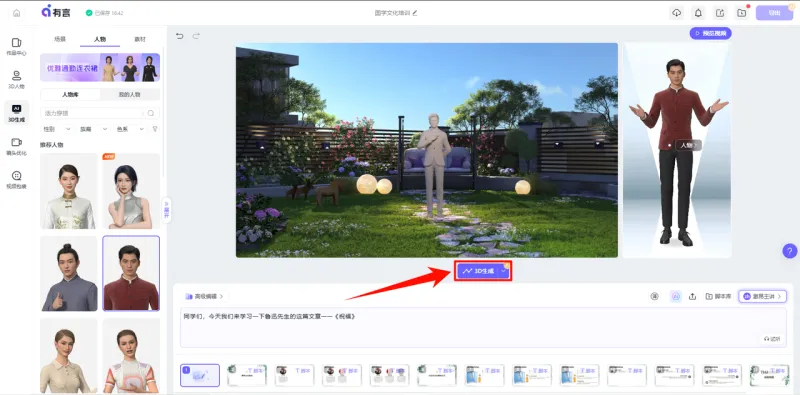Click the search magnifier icon

151,113
